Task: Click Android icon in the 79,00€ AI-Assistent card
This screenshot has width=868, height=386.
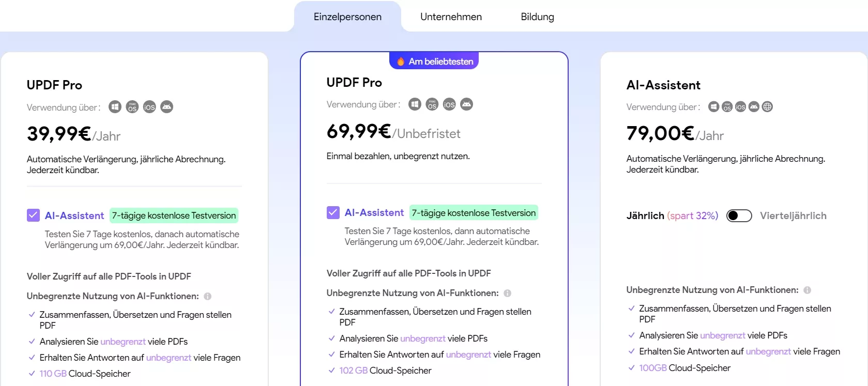Action: pos(754,107)
